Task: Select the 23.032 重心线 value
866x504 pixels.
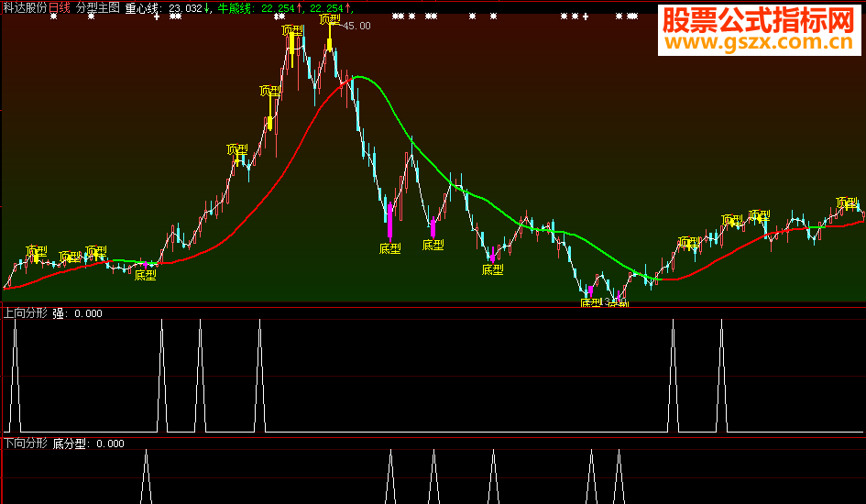Action: pyautogui.click(x=185, y=8)
